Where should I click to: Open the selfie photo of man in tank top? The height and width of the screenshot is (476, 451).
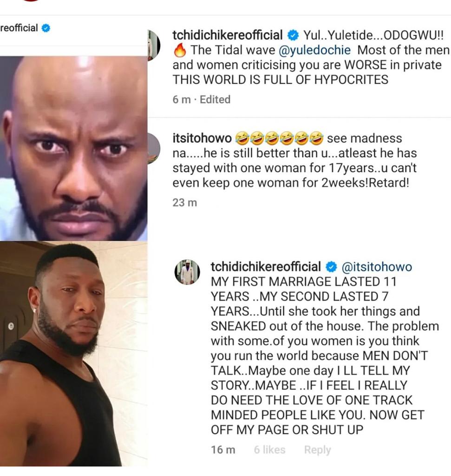click(x=74, y=354)
